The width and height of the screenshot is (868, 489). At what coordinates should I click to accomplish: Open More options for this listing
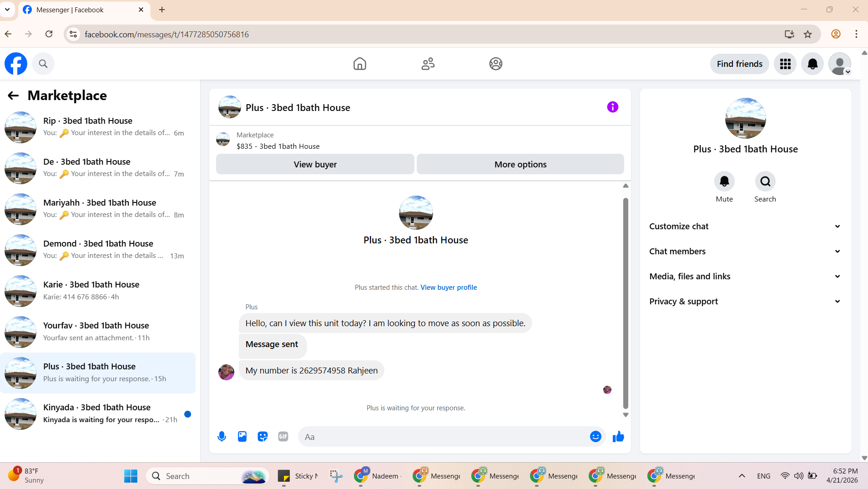pos(520,164)
